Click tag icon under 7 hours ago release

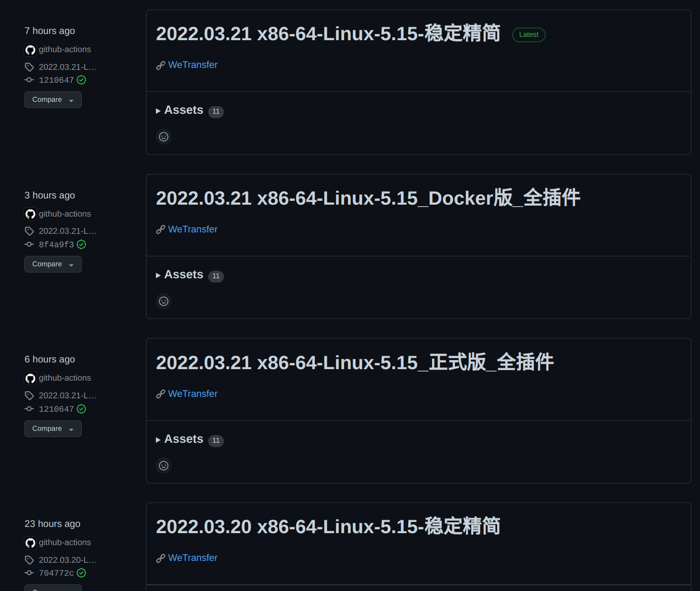coord(29,67)
